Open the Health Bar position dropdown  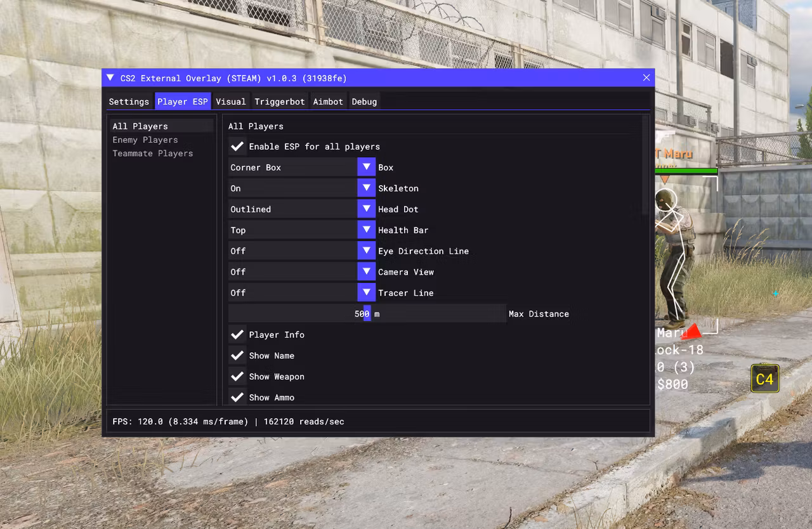302,230
